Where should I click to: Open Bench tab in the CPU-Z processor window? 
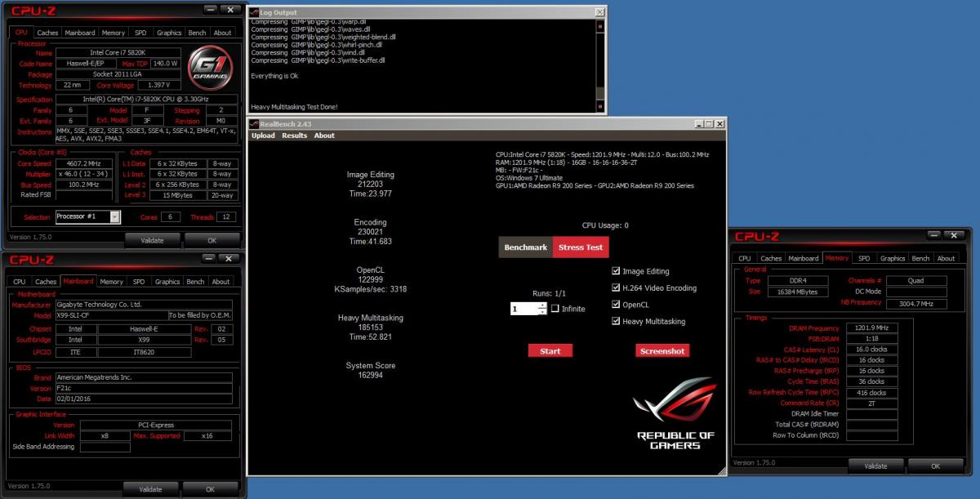[197, 33]
